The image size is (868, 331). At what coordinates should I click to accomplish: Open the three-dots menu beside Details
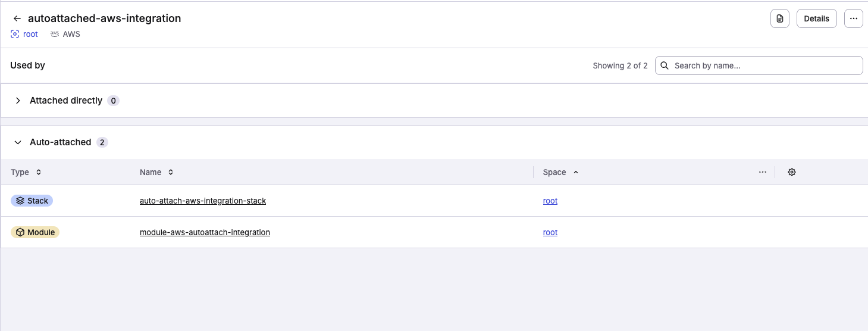[853, 18]
